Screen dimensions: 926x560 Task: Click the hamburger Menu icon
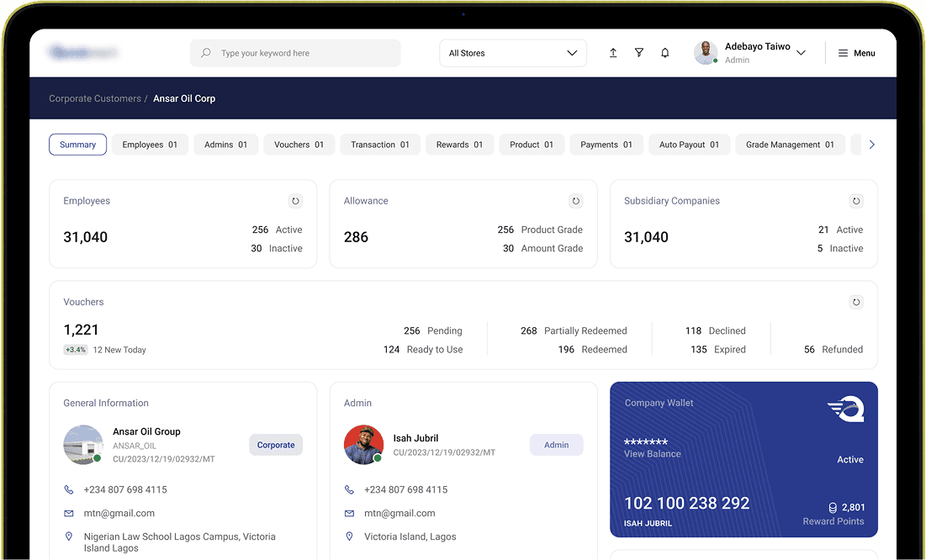coord(843,53)
